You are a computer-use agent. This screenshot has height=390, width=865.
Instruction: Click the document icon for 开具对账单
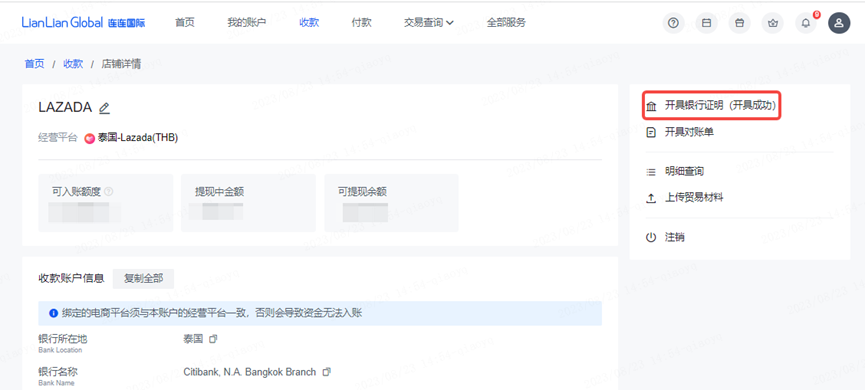652,132
